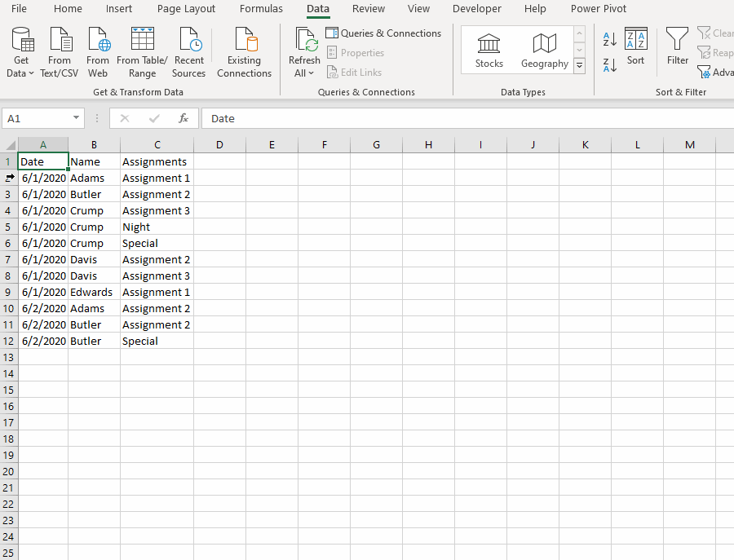Click the Enter checkmark icon
734x560 pixels.
pyautogui.click(x=154, y=118)
